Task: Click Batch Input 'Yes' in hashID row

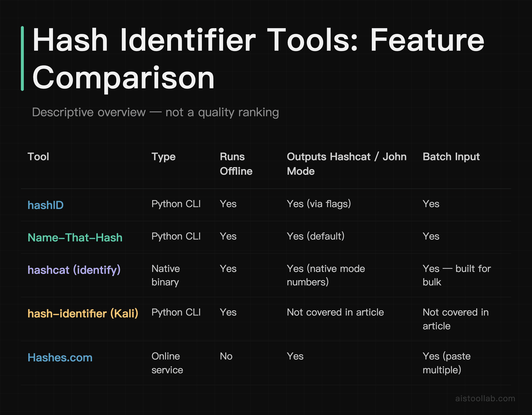Action: point(431,204)
